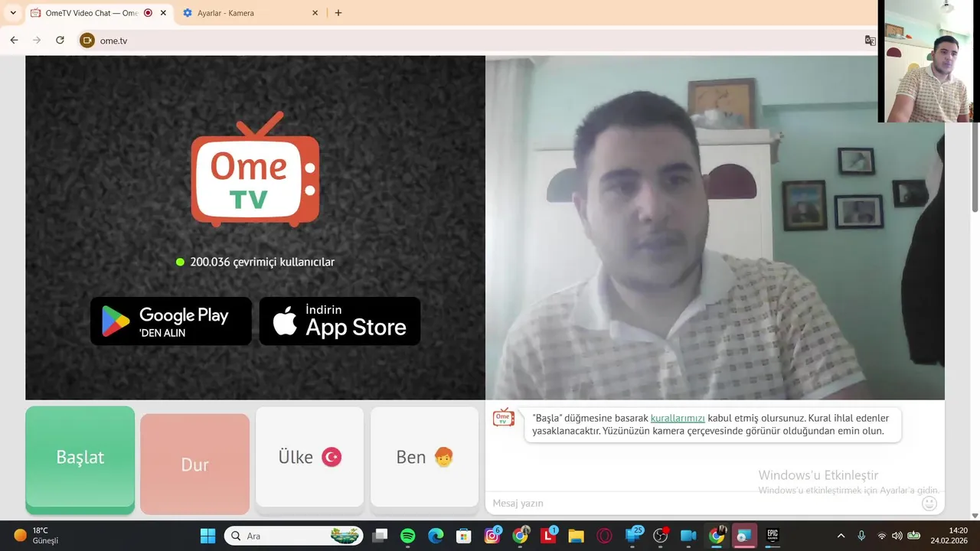Image resolution: width=980 pixels, height=551 pixels.
Task: Open File Explorer from the taskbar
Action: pos(576,536)
